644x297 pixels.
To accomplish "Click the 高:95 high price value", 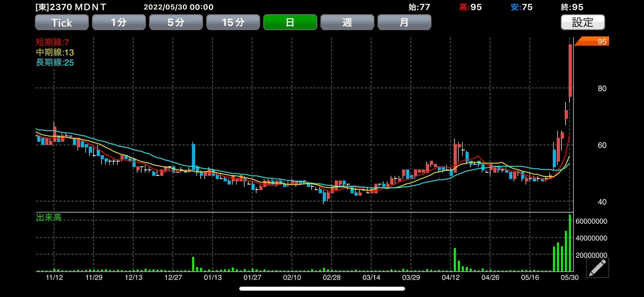I will coord(471,7).
